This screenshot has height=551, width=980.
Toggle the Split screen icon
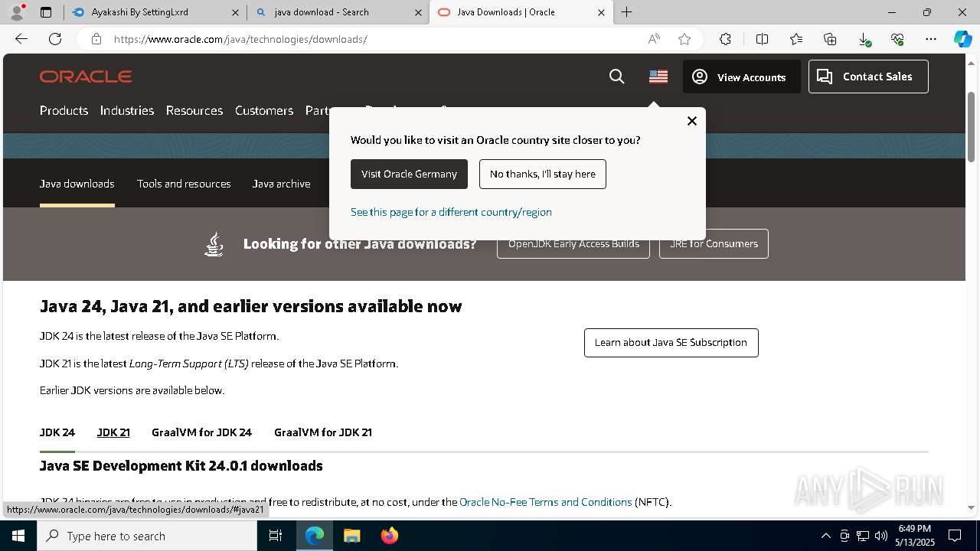coord(762,39)
